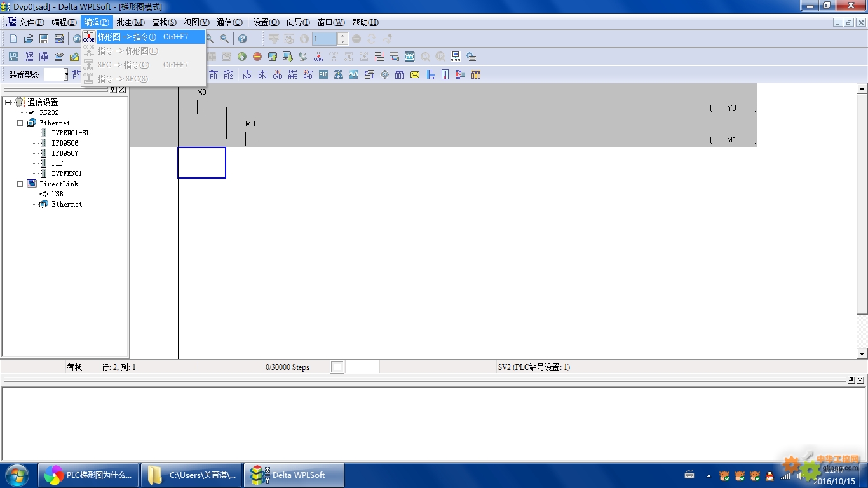Click the red stop circle toolbar icon

tap(257, 57)
